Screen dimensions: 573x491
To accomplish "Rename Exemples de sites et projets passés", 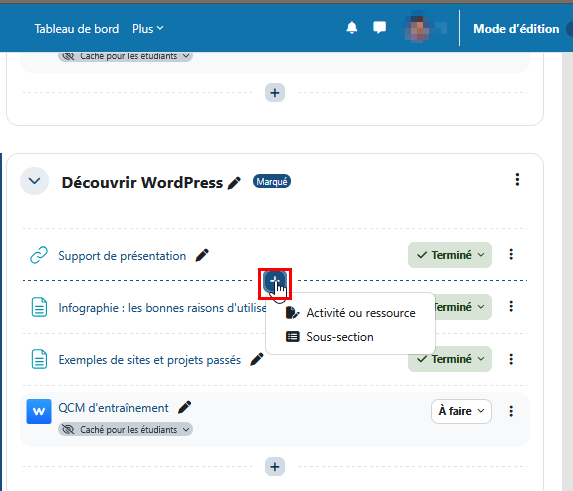I will [x=257, y=359].
